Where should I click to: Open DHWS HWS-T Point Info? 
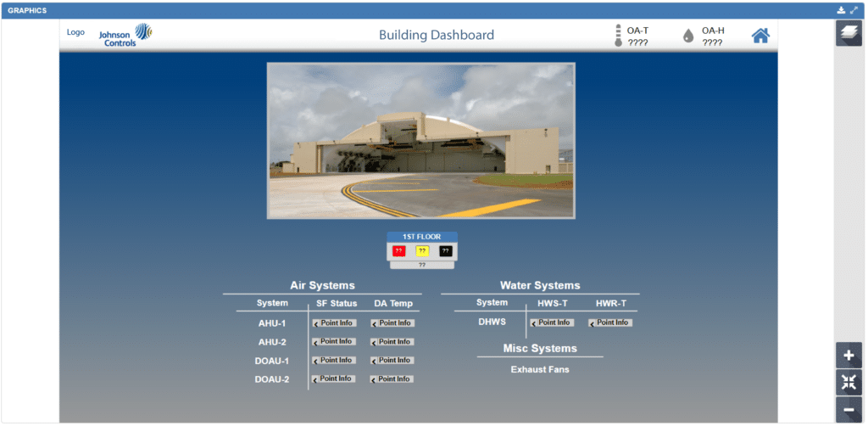[552, 322]
